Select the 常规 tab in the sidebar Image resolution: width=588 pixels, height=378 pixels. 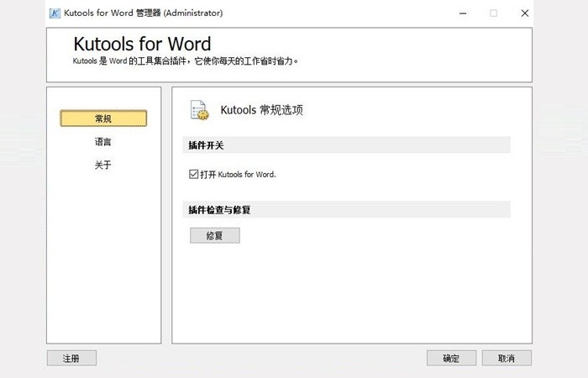[x=103, y=118]
